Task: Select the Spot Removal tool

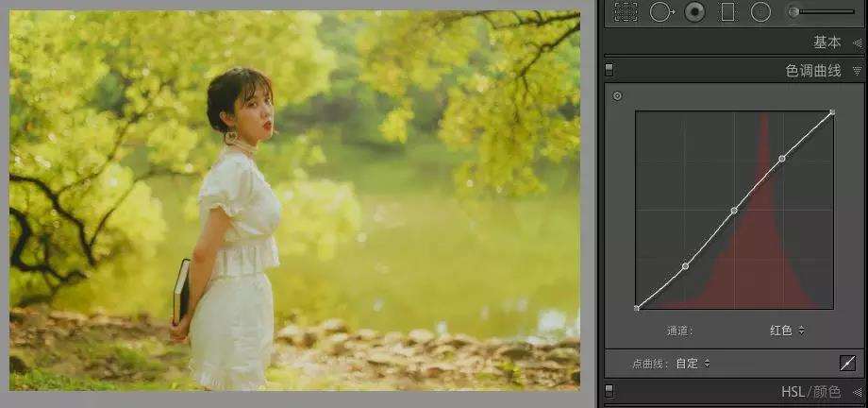Action: pyautogui.click(x=661, y=11)
